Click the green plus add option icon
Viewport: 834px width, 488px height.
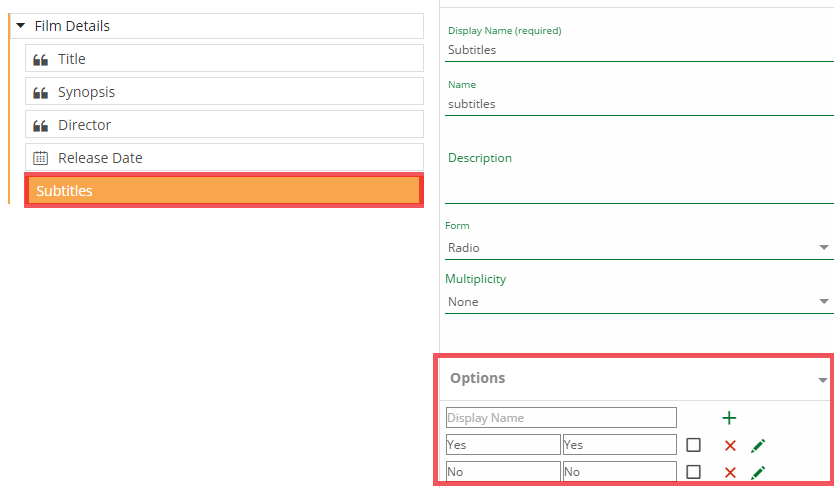[728, 418]
